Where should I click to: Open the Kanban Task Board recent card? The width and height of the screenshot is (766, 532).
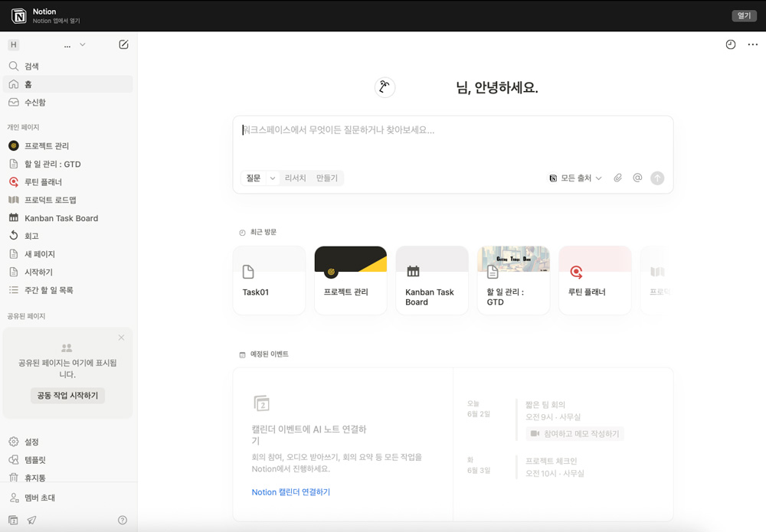[432, 280]
